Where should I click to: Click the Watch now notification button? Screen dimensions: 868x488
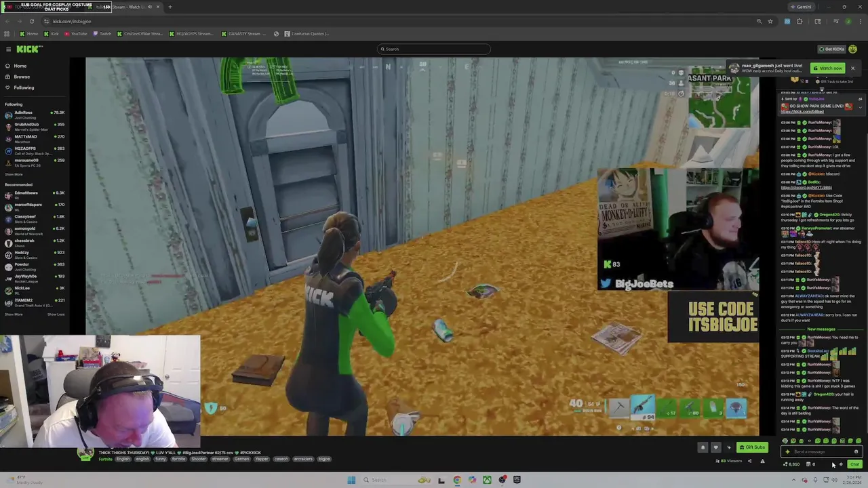[x=828, y=68]
